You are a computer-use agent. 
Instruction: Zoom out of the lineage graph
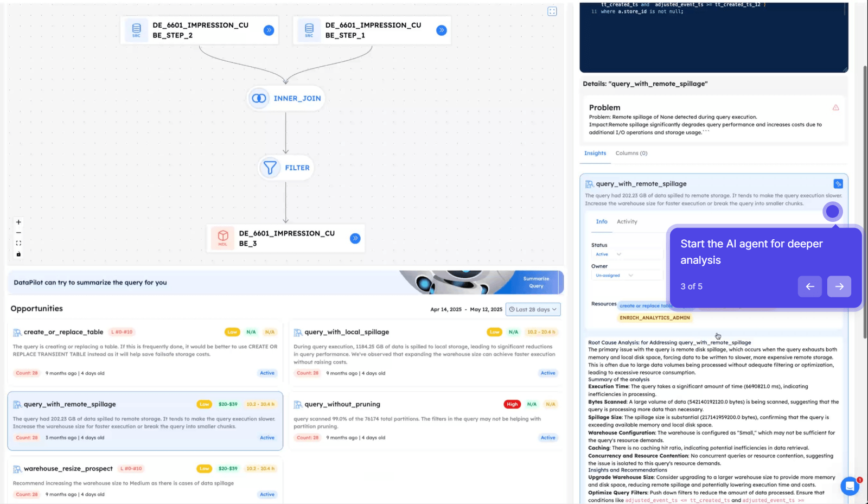click(x=18, y=233)
